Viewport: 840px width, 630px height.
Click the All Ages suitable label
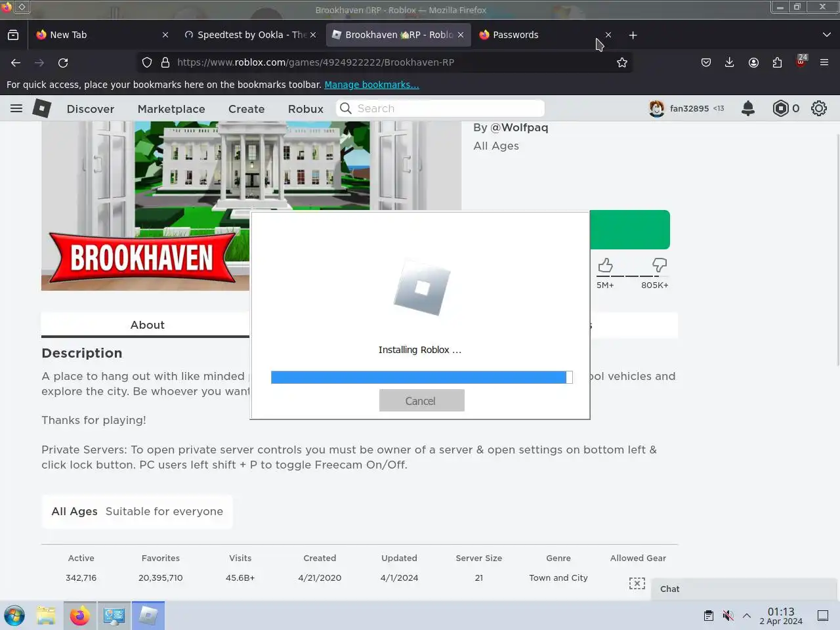coord(137,511)
